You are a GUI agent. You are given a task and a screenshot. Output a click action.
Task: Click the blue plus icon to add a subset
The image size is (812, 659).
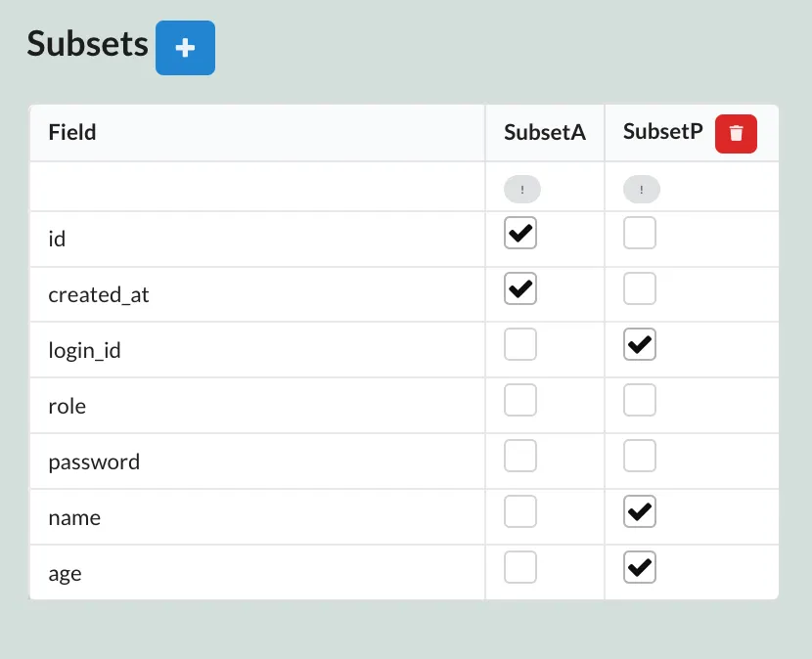185,47
